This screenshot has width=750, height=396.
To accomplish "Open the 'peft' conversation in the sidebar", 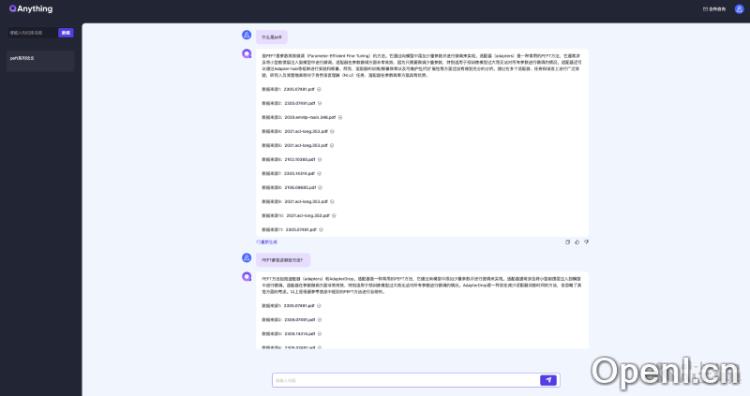I will point(40,61).
